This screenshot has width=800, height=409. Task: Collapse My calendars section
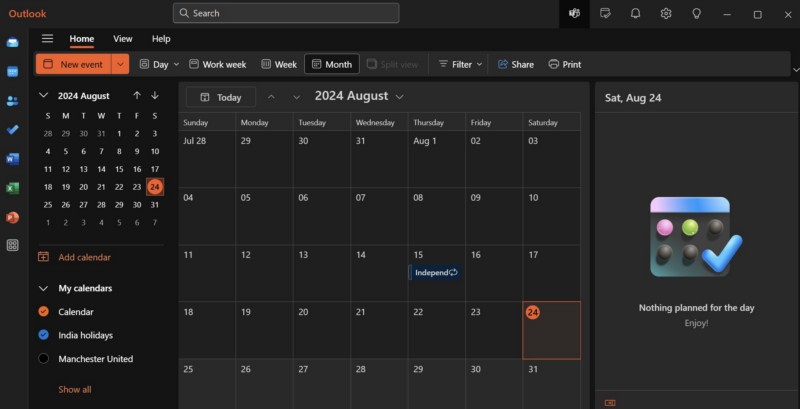tap(44, 288)
